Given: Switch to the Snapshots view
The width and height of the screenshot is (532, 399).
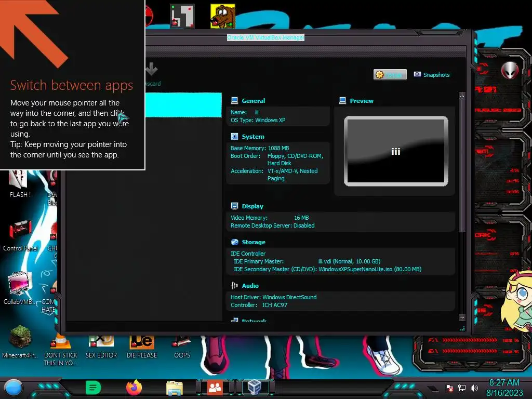Looking at the screenshot, I should pyautogui.click(x=432, y=75).
